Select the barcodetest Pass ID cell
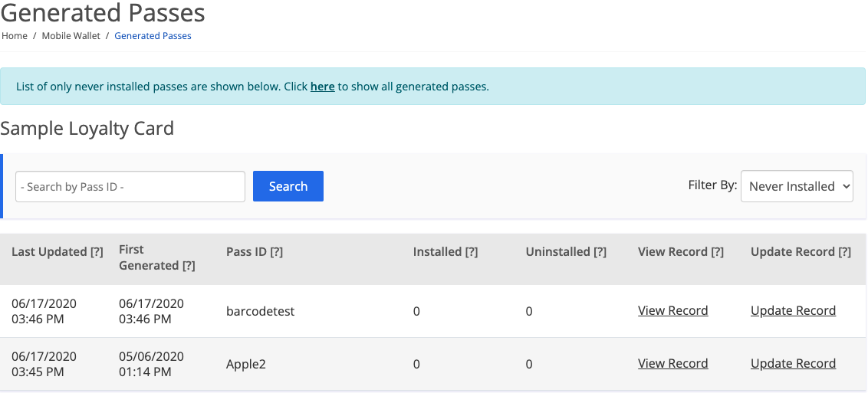This screenshot has height=393, width=868. click(x=260, y=312)
